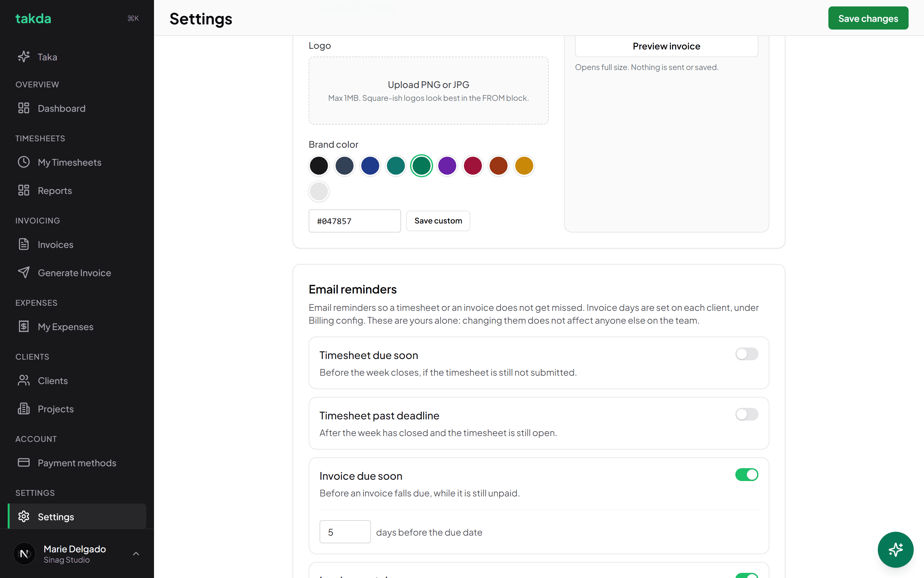Choose the teal brand color swatch
This screenshot has height=578, width=924.
(x=396, y=165)
